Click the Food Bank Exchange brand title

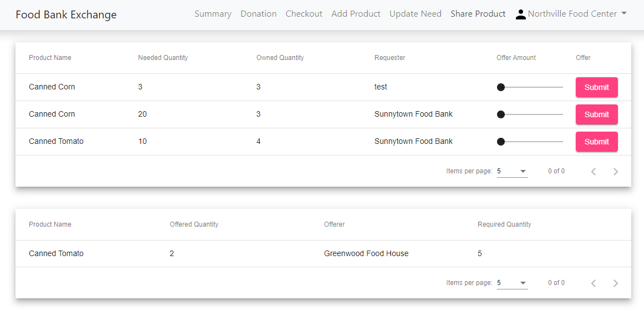coord(66,14)
